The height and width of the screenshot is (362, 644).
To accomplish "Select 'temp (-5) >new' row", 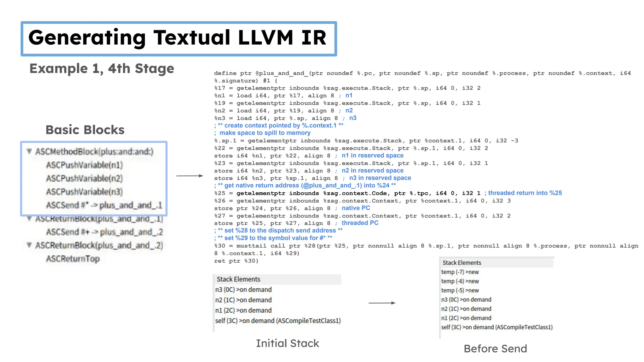I will tap(460, 290).
